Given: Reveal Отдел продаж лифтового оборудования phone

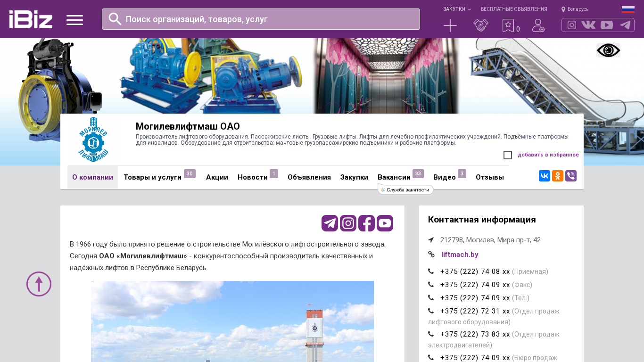Looking at the screenshot, I should [x=475, y=311].
